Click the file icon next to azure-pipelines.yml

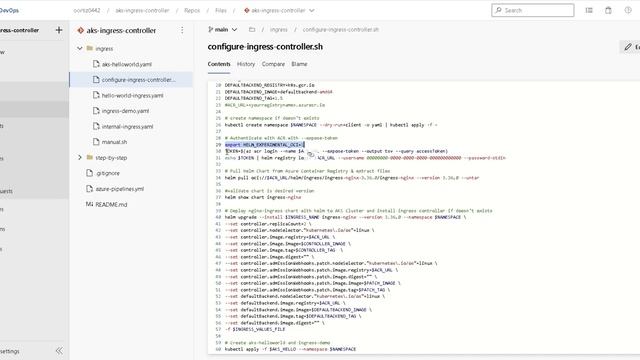[x=90, y=189]
